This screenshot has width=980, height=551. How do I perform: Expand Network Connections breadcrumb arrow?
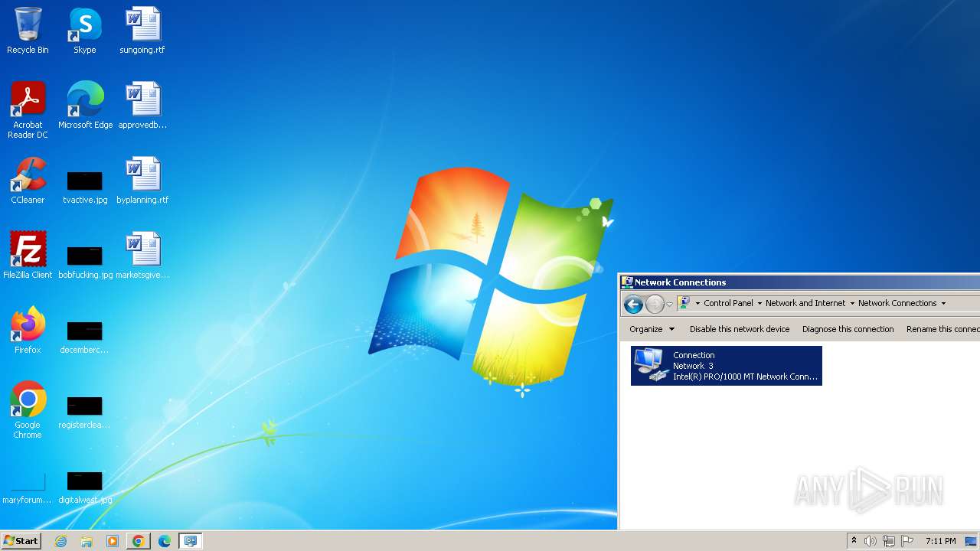(943, 303)
